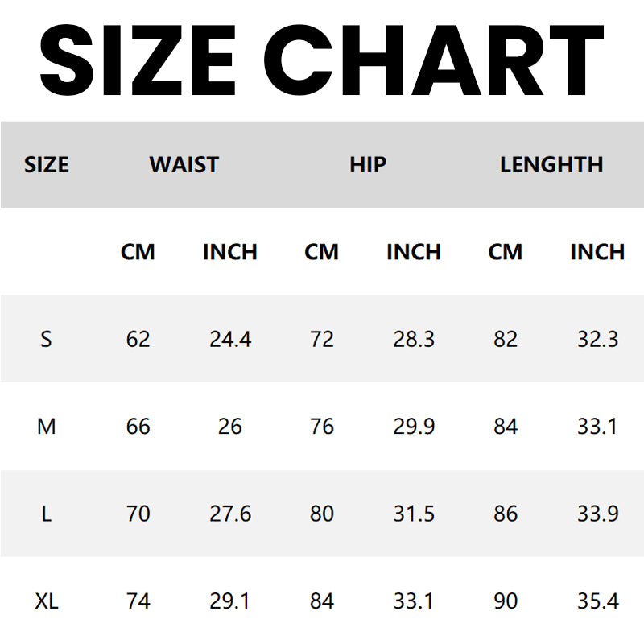Click the WAIST column header

tap(184, 165)
